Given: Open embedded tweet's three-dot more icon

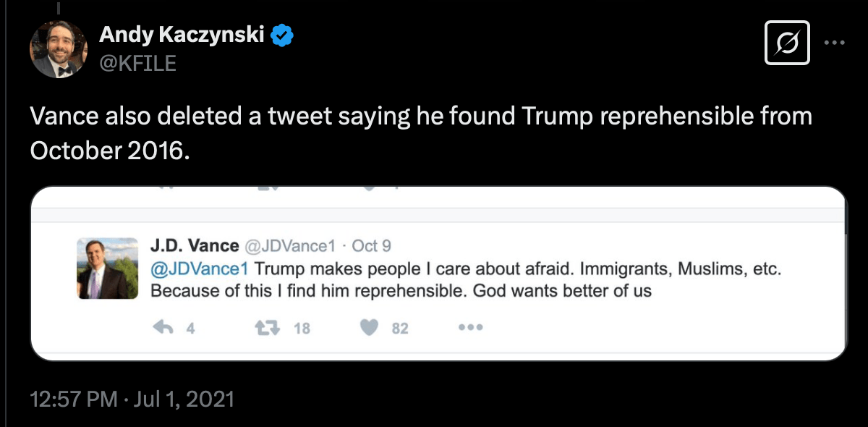Looking at the screenshot, I should pos(470,328).
